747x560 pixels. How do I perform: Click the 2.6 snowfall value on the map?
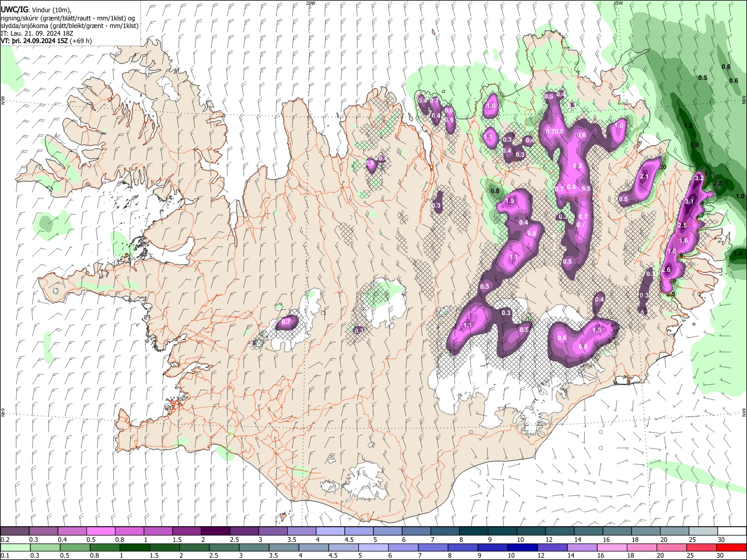(666, 269)
